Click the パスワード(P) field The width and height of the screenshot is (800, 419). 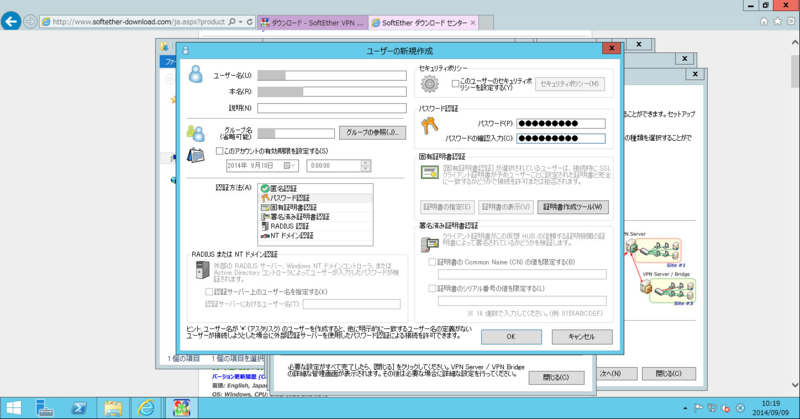(x=561, y=124)
